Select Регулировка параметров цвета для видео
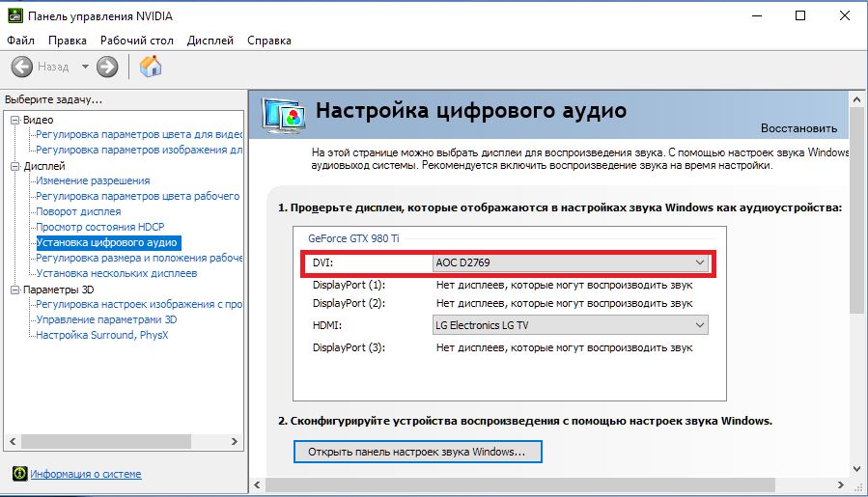Screen dimensions: 868x497 click(139, 134)
